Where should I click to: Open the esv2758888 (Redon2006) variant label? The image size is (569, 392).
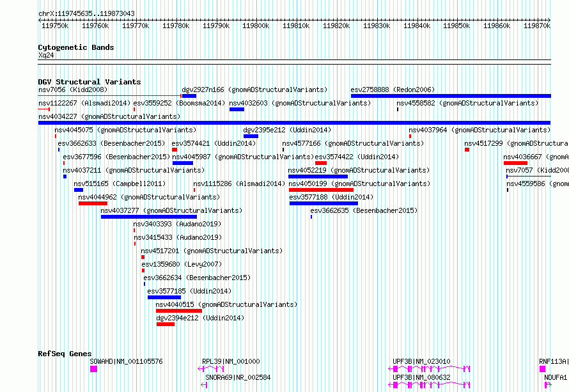pos(393,90)
